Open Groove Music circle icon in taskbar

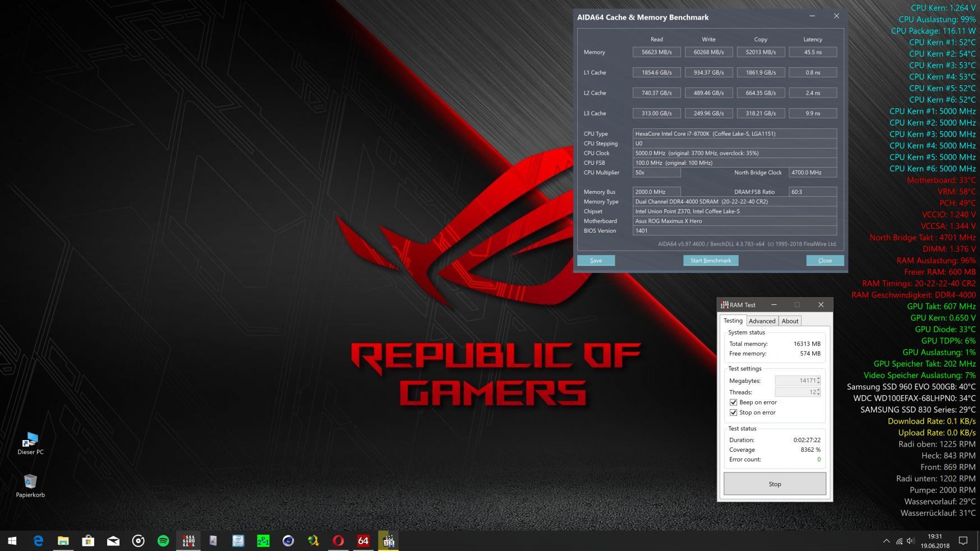[138, 541]
